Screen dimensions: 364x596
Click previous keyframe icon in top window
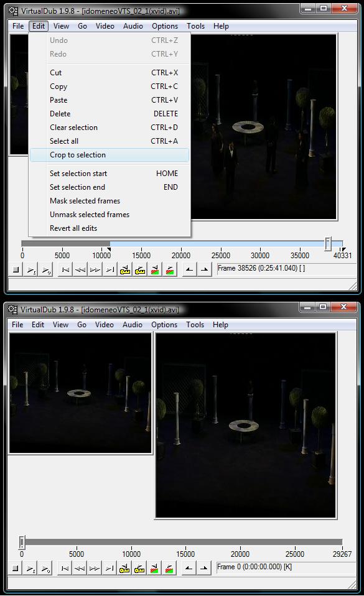[x=80, y=270]
